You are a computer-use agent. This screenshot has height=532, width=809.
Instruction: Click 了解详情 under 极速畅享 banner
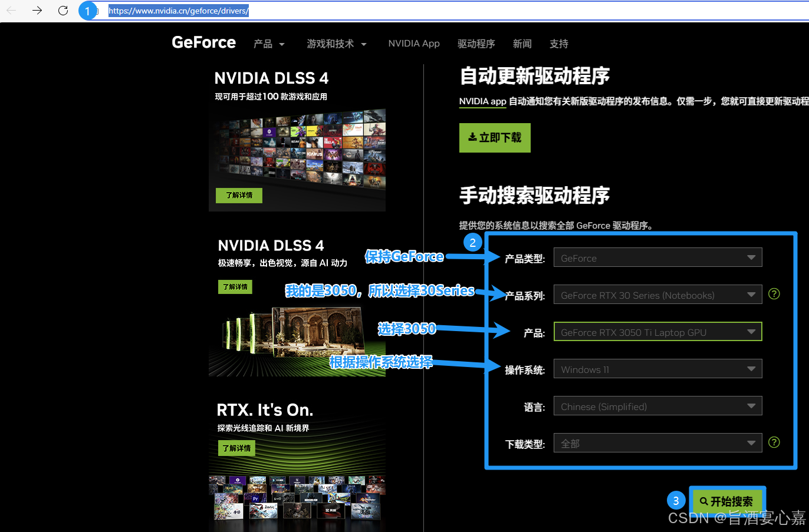(235, 287)
